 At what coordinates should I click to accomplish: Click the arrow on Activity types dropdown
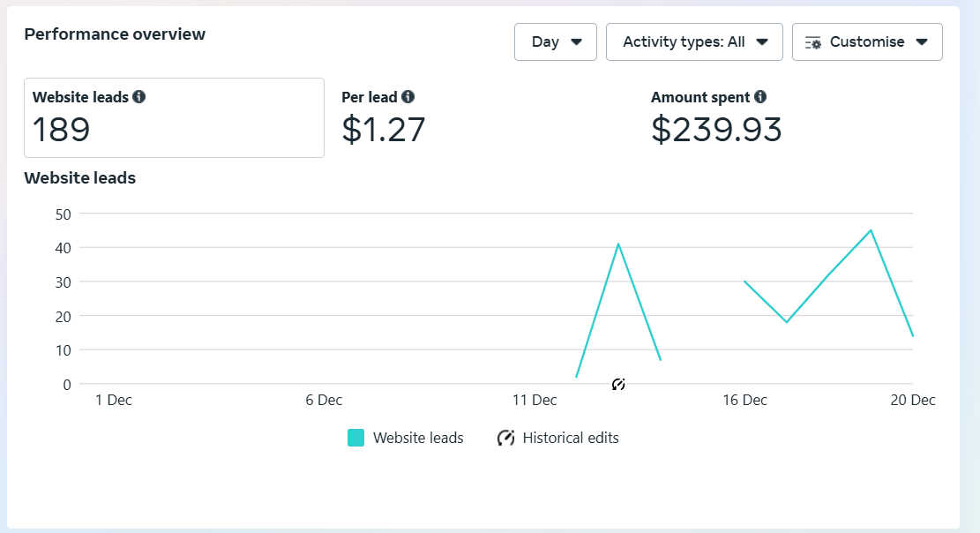point(762,41)
